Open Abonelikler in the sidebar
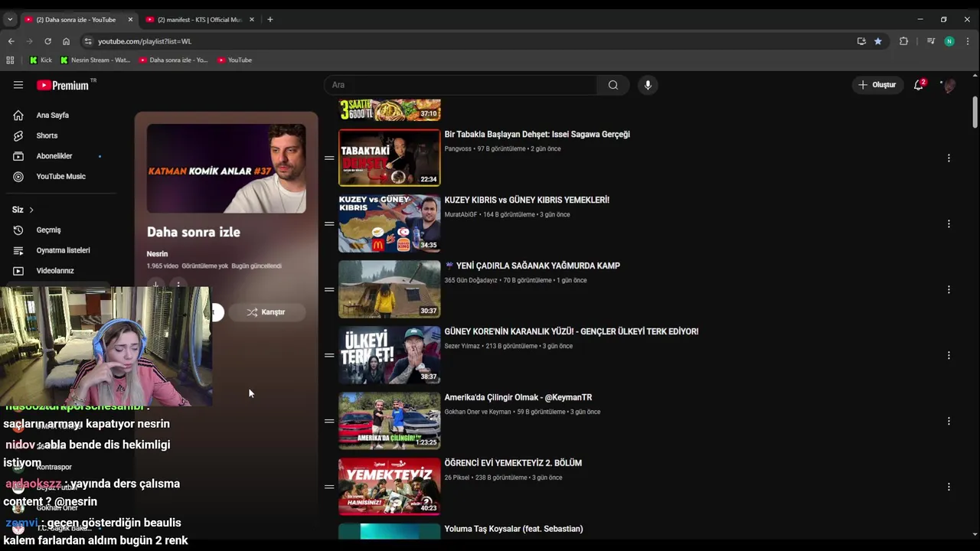The height and width of the screenshot is (551, 980). (54, 156)
